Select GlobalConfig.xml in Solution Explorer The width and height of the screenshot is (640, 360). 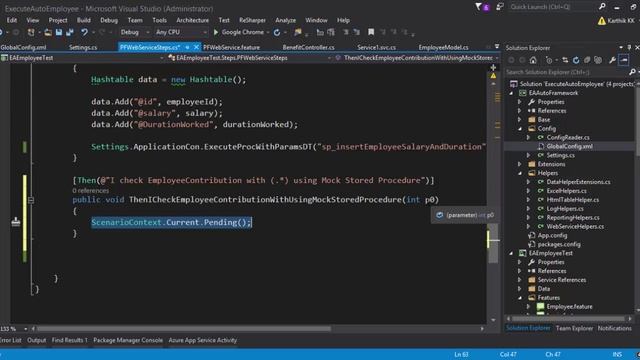pos(569,146)
